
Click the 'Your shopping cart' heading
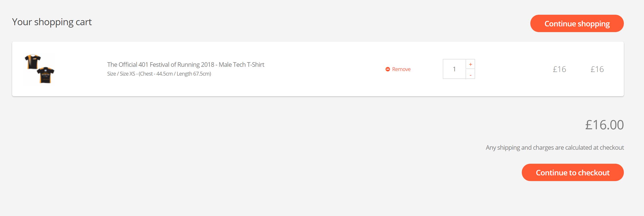click(x=52, y=22)
